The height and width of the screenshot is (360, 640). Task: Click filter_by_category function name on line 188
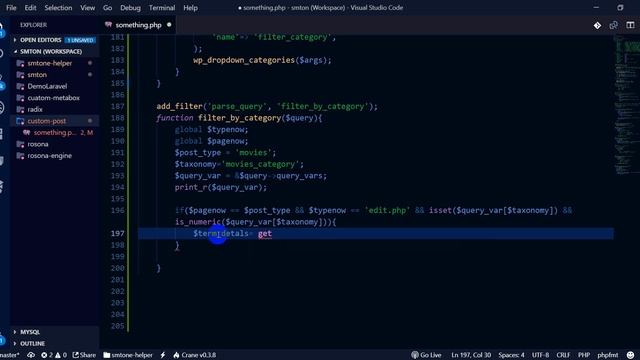coord(240,118)
